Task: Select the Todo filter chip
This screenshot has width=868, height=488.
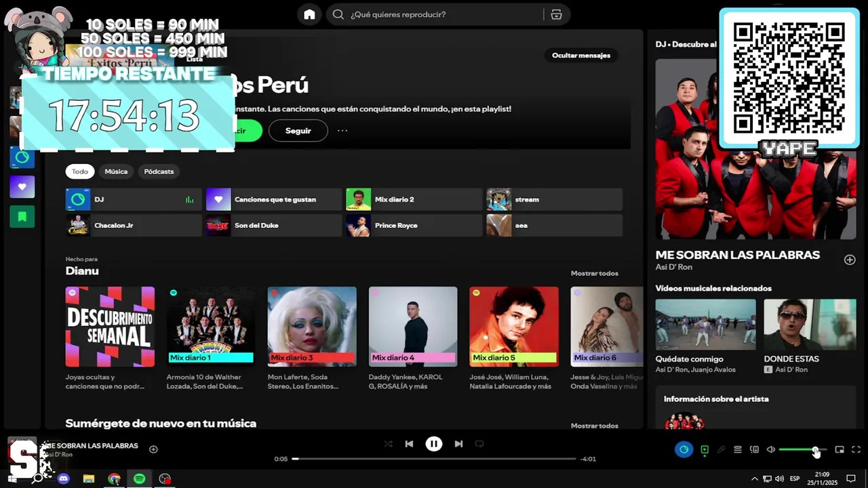Action: (x=80, y=171)
